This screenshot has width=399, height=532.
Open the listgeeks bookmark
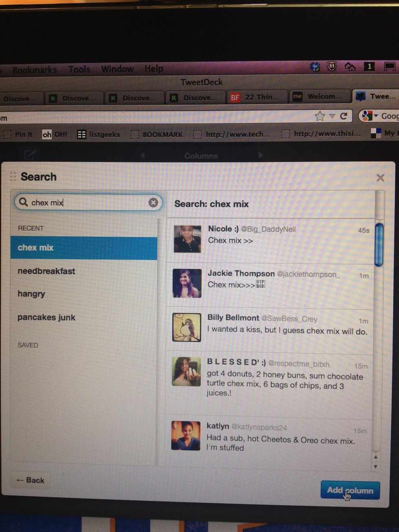point(99,134)
